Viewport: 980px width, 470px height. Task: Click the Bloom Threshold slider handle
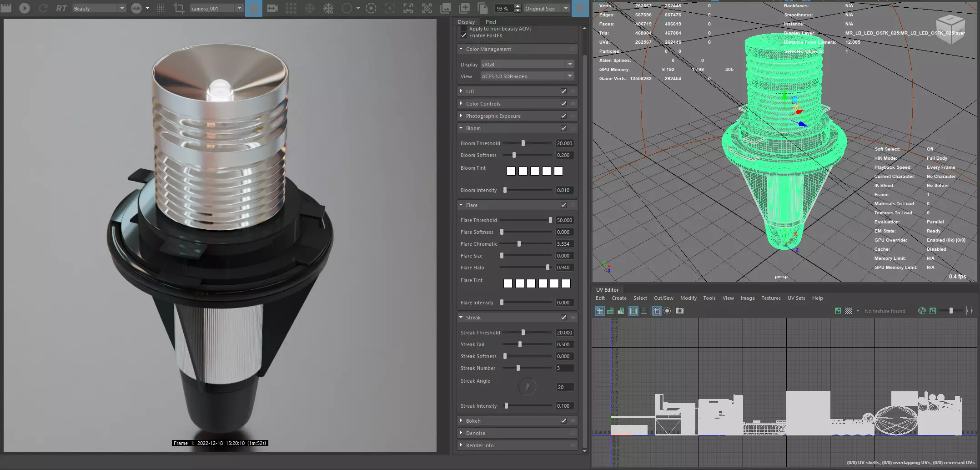click(523, 143)
